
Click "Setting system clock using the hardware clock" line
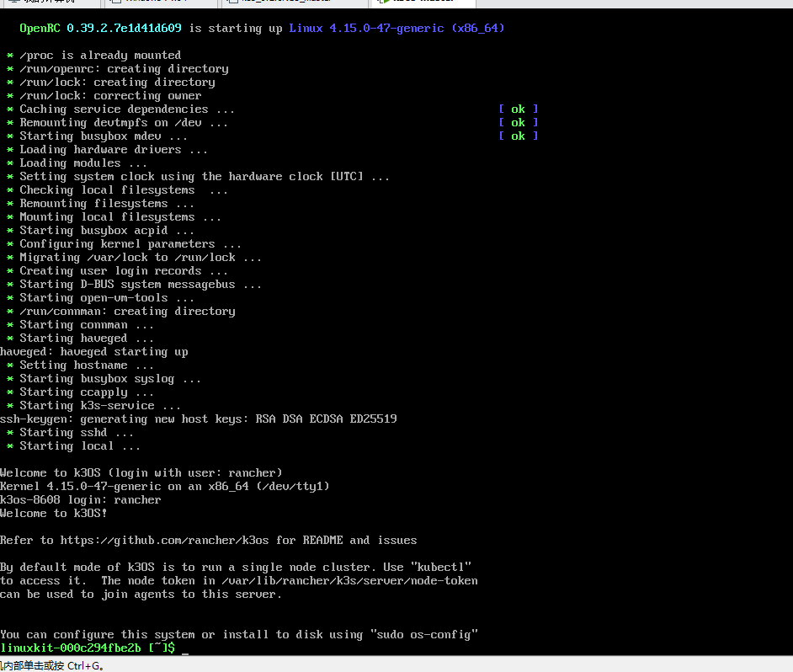[198, 177]
